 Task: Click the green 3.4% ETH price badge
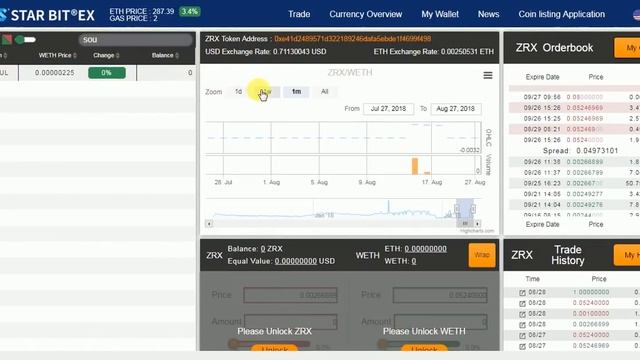pyautogui.click(x=190, y=11)
